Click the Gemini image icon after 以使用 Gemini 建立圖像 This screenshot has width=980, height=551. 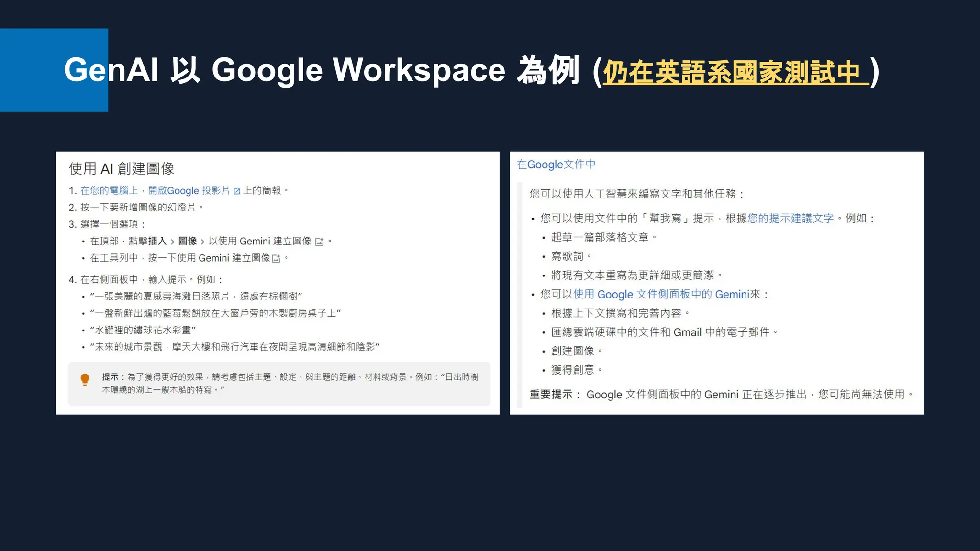320,242
